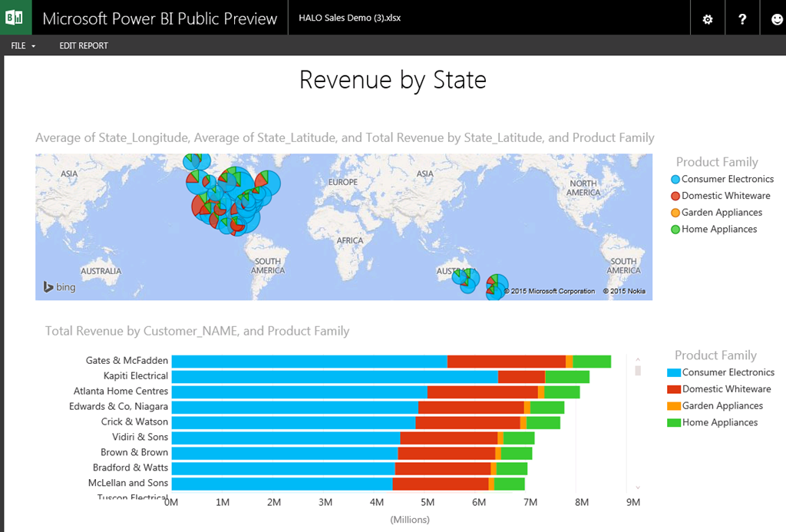786x532 pixels.
Task: Select Garden Appliances circle in map legend
Action: [x=675, y=213]
